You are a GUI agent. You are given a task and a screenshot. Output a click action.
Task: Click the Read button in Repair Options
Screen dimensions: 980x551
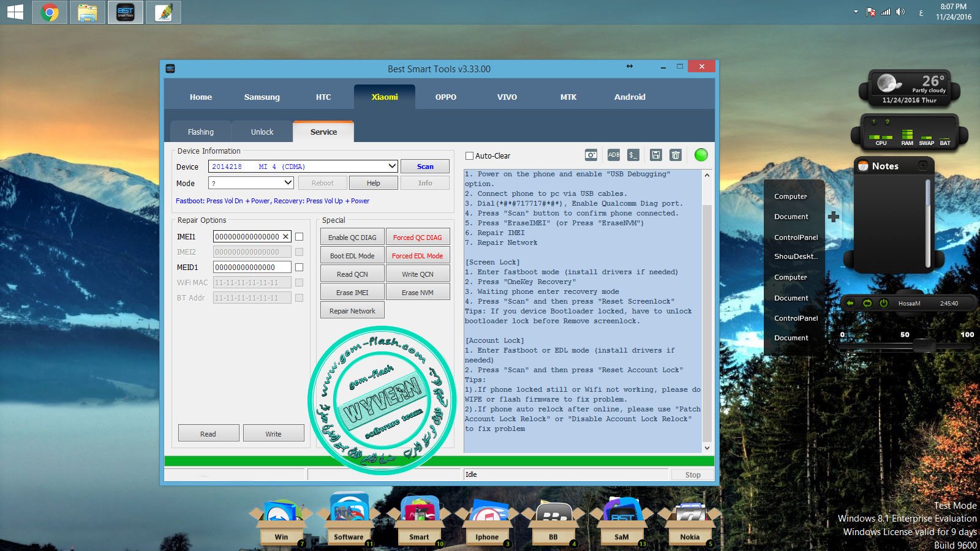[x=208, y=433]
